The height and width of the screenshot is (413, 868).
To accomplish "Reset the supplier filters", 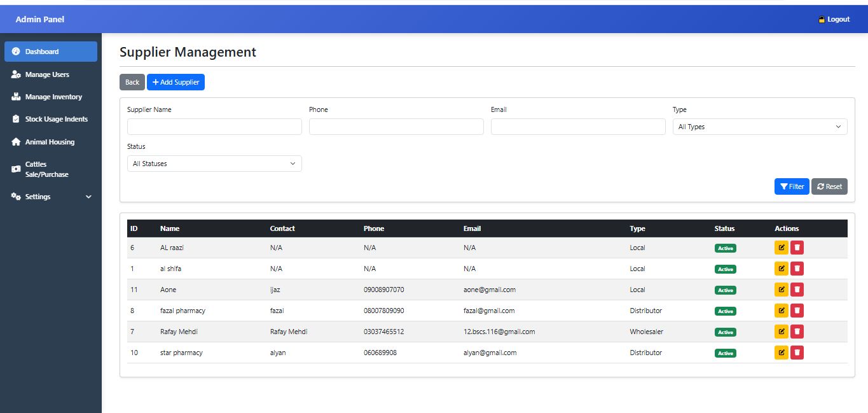I will (x=829, y=186).
